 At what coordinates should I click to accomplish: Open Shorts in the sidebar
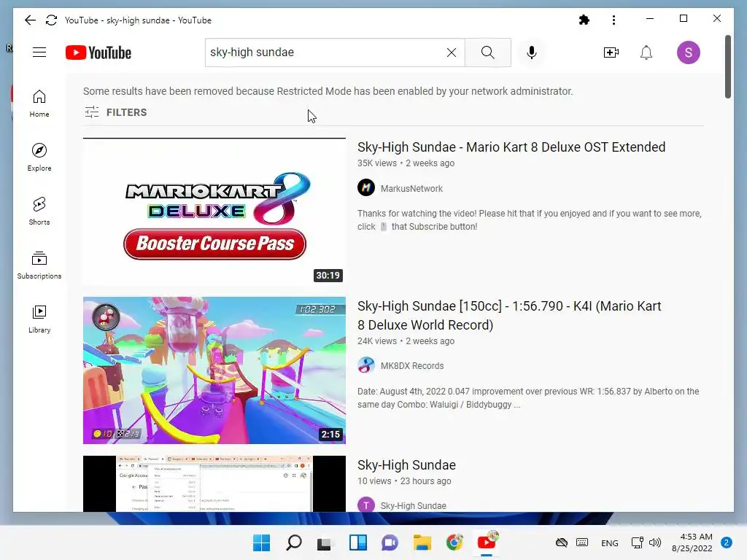click(39, 211)
